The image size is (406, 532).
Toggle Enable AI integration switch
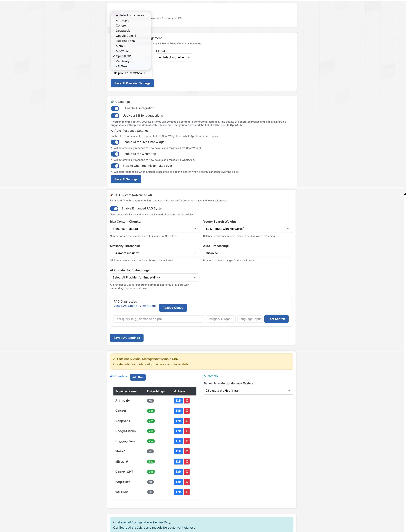click(x=115, y=108)
